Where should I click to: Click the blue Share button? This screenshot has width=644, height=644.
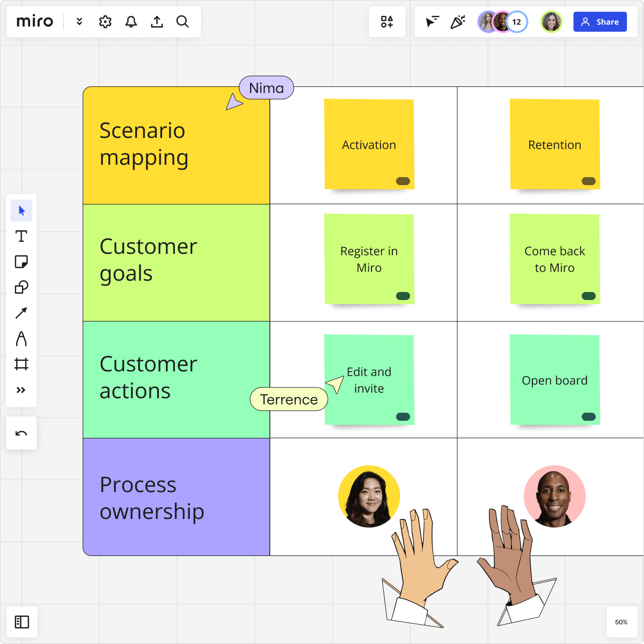coord(600,22)
